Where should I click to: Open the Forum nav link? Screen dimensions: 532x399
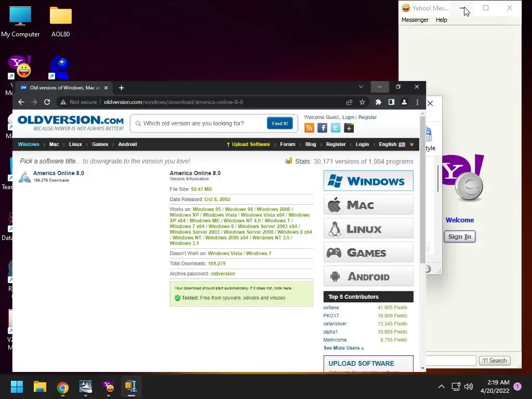[288, 144]
